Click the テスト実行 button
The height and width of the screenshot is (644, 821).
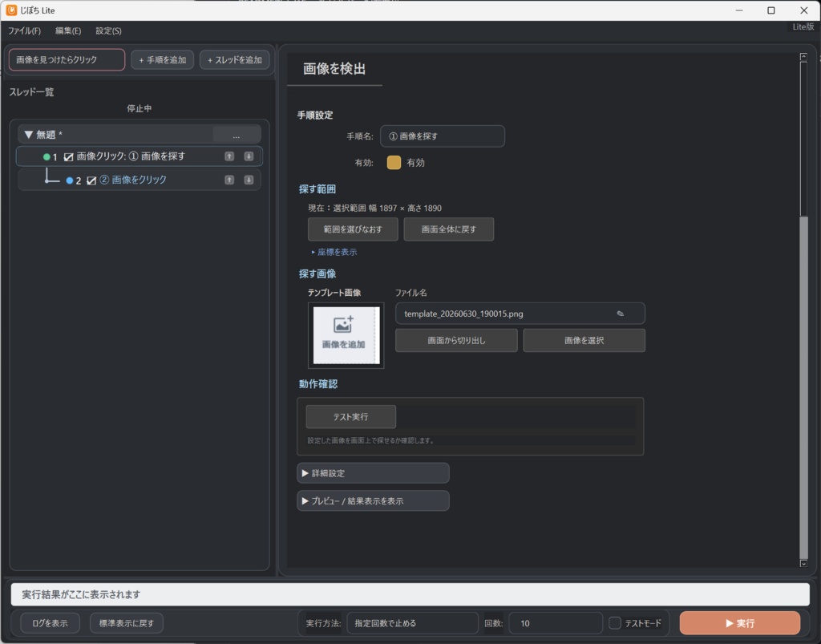(x=351, y=417)
